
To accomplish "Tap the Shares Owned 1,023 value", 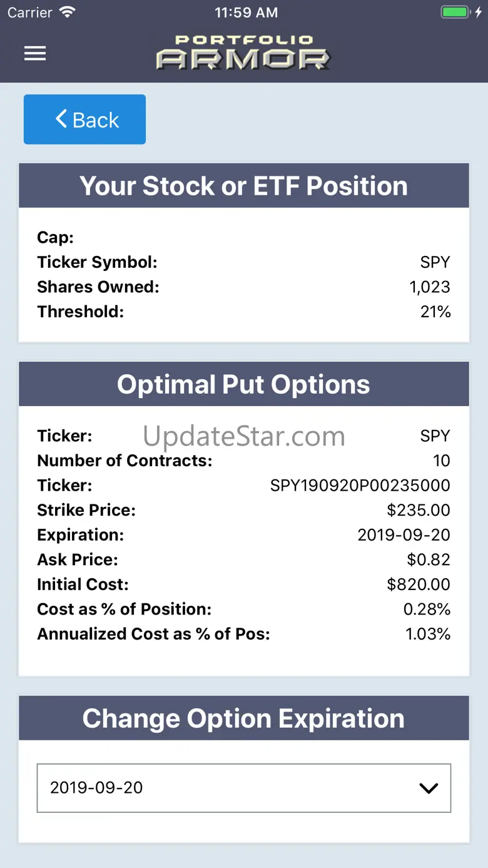I will (x=430, y=287).
